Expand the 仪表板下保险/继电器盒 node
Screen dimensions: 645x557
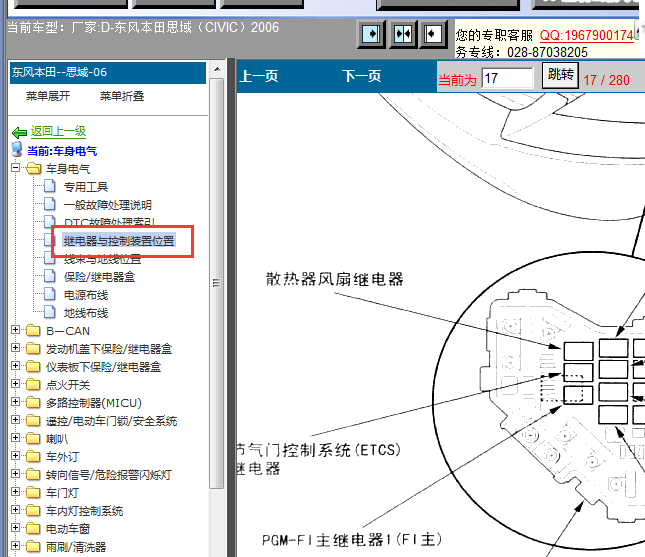(16, 366)
